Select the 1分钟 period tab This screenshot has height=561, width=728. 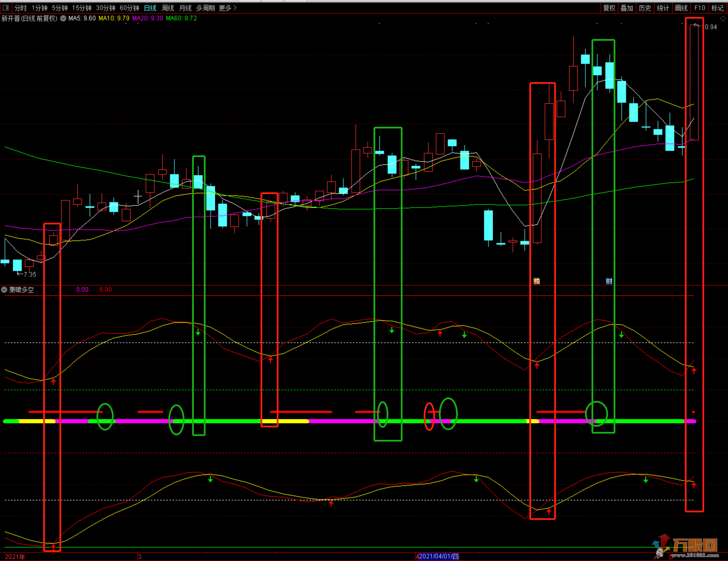[39, 8]
